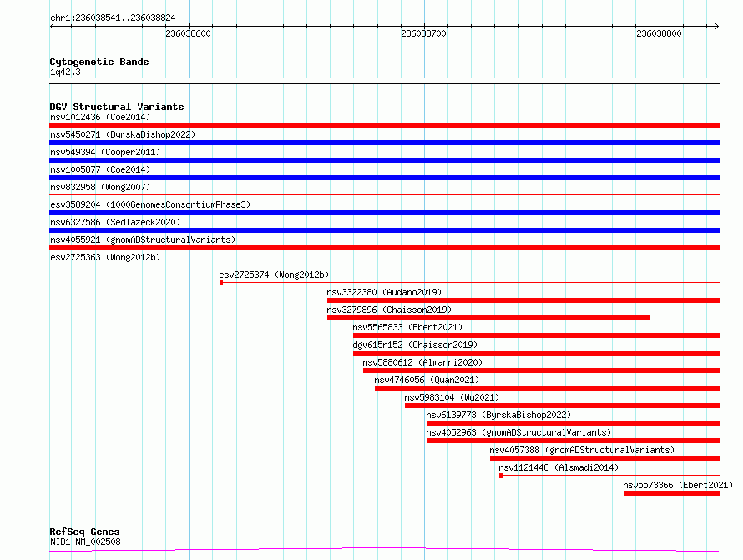743x560 pixels.
Task: Click the NID1|NM_002508 RefSeq gene label
Action: point(85,542)
